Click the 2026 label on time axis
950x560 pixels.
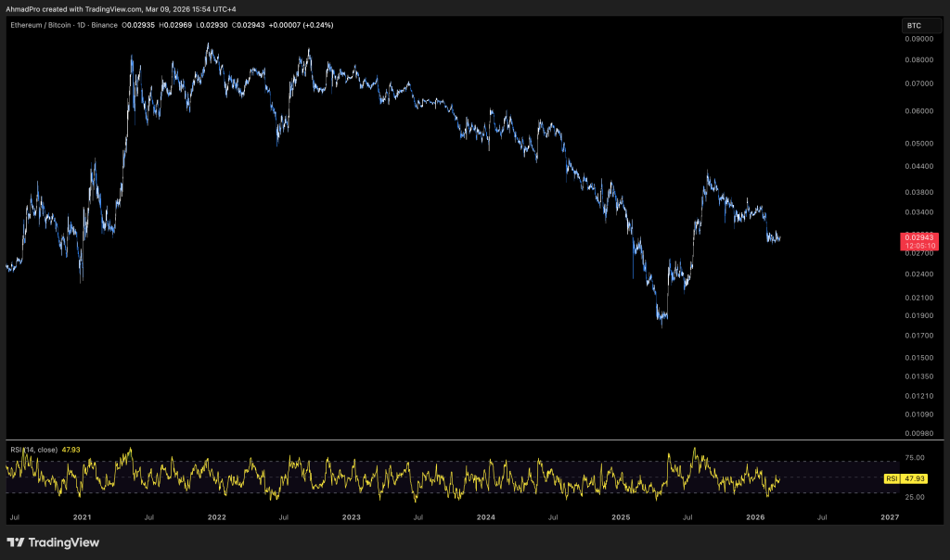click(x=755, y=515)
